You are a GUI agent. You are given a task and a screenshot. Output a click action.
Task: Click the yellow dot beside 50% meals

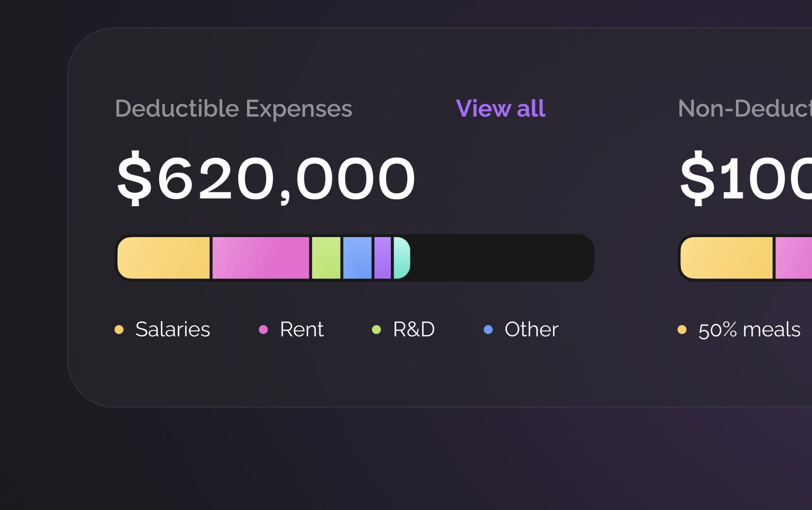pyautogui.click(x=682, y=329)
